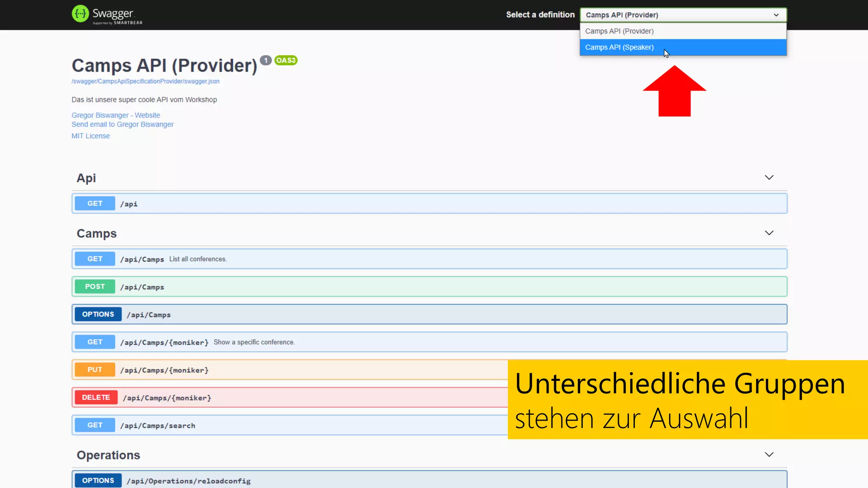This screenshot has width=868, height=488.
Task: Click the 'List all conferences.' summary text
Action: 198,259
